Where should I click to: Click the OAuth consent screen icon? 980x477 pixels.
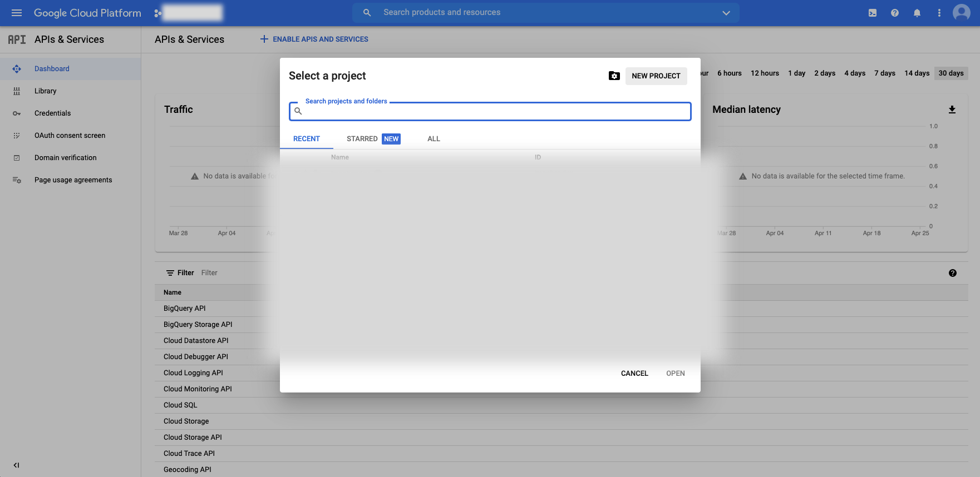click(x=17, y=136)
